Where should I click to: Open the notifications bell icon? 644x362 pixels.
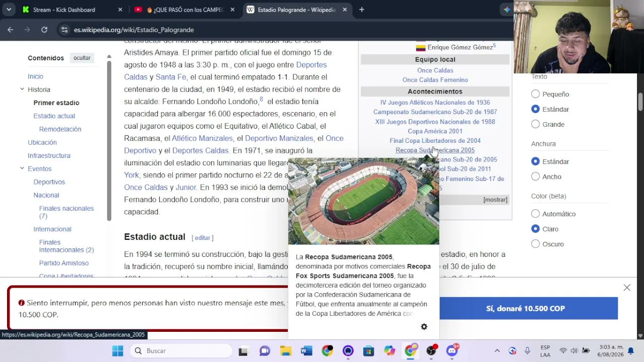[630, 351]
